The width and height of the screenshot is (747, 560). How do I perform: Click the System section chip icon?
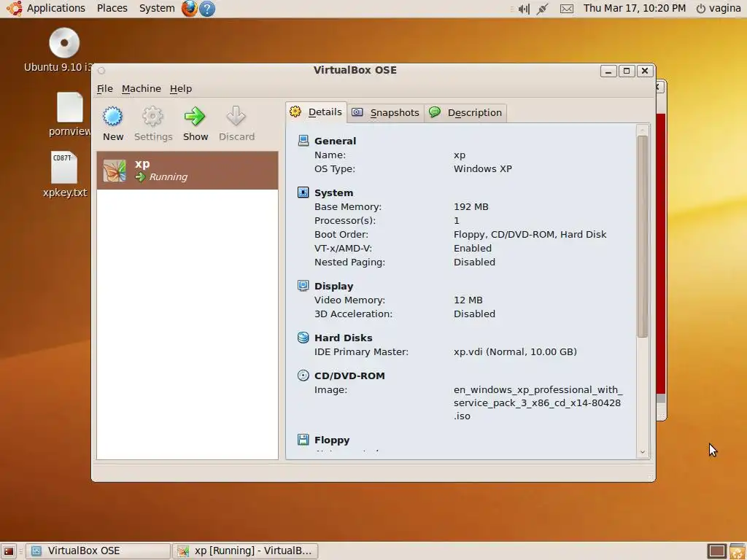pos(303,192)
